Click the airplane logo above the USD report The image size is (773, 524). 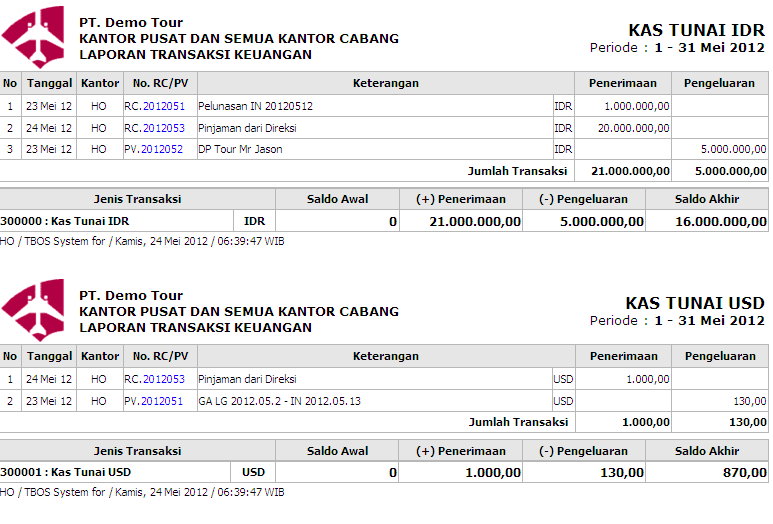[x=33, y=310]
